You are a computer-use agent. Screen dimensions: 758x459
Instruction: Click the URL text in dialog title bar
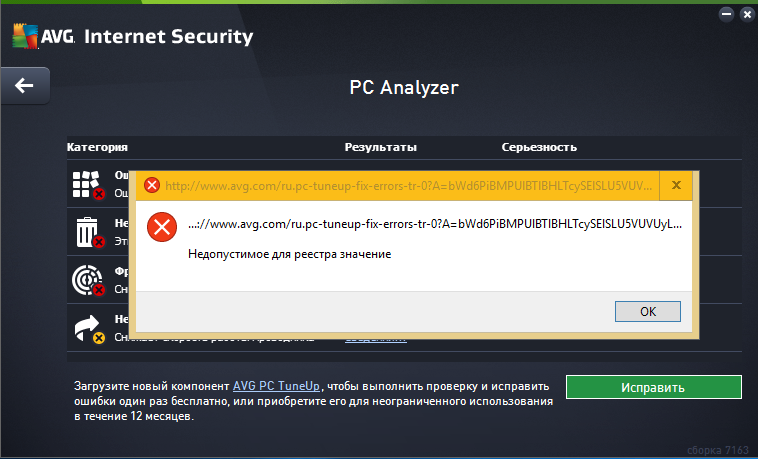pyautogui.click(x=408, y=186)
